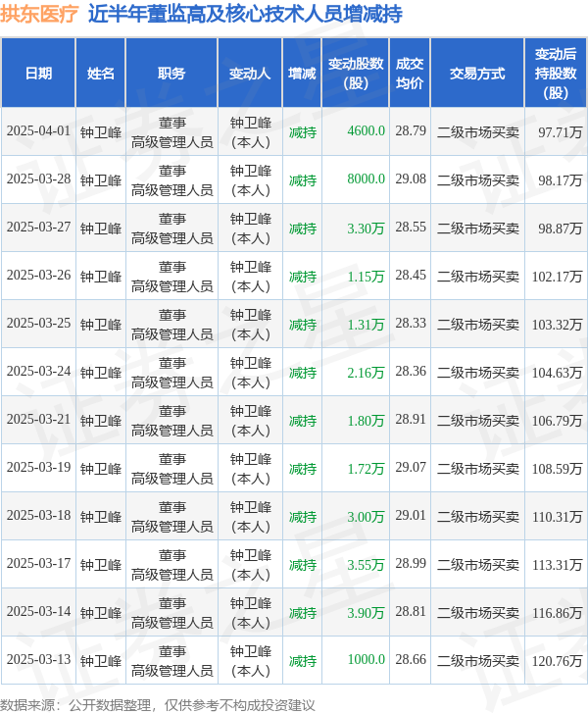Select the date cell 2025-03-17
588x714 pixels.
(x=38, y=564)
